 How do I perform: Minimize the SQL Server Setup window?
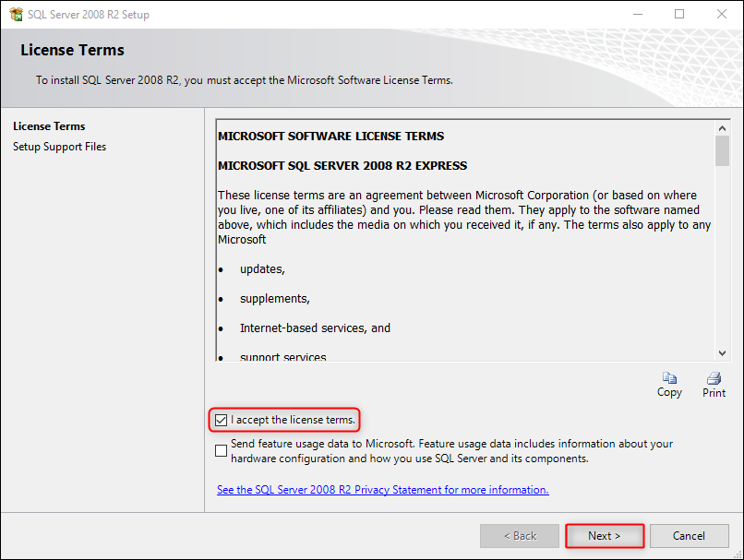coord(638,14)
